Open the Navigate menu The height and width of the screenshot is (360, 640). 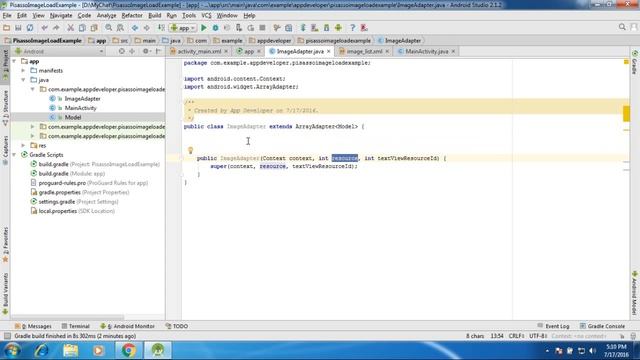(61, 16)
